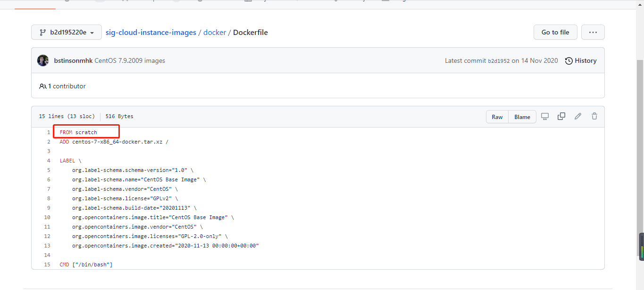Image resolution: width=644 pixels, height=290 pixels.
Task: Open file in GitHub Desktop icon
Action: coord(545,116)
